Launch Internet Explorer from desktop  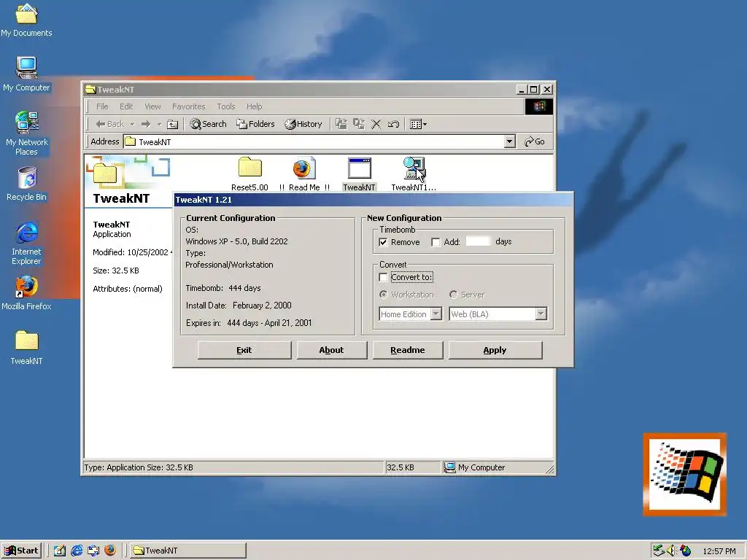click(x=26, y=243)
